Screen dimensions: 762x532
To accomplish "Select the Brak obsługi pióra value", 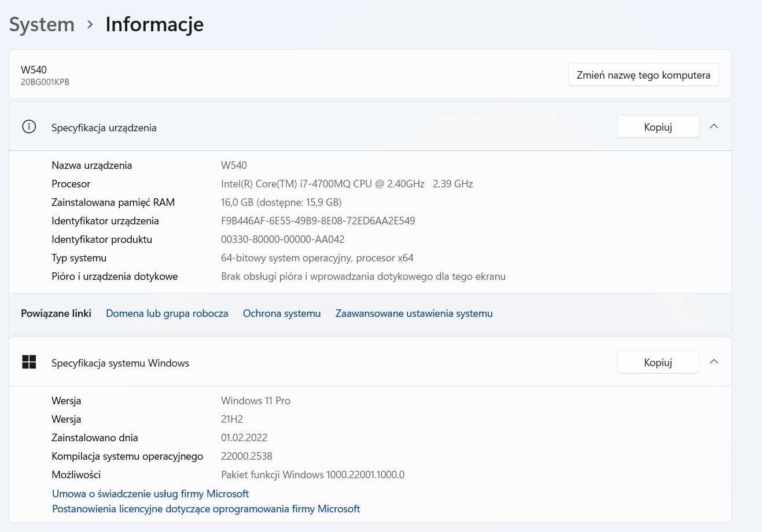I will pyautogui.click(x=363, y=276).
